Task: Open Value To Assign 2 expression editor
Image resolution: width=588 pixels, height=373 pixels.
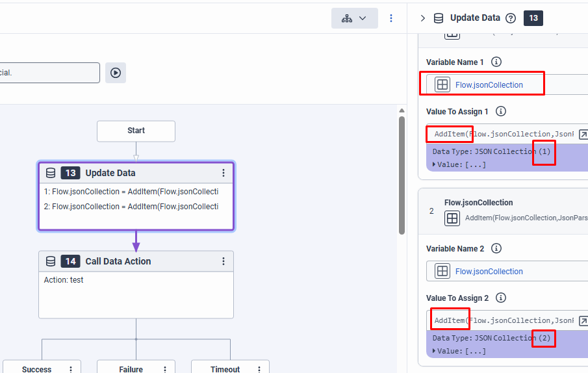Action: pyautogui.click(x=583, y=321)
